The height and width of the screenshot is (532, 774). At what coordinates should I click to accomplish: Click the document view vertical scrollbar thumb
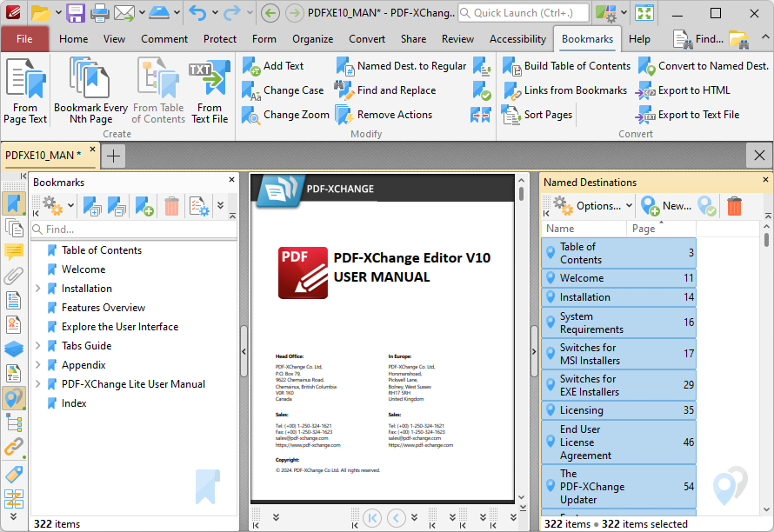click(521, 192)
